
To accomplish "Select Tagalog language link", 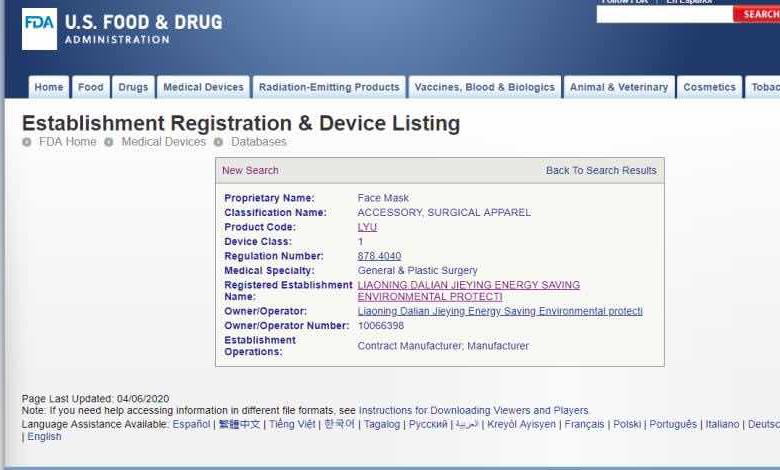I will click(382, 424).
